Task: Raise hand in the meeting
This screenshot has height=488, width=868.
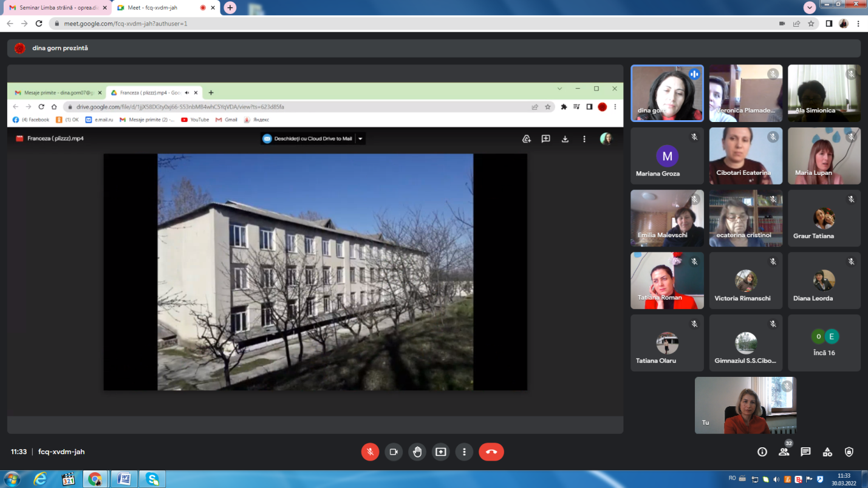Action: click(417, 452)
